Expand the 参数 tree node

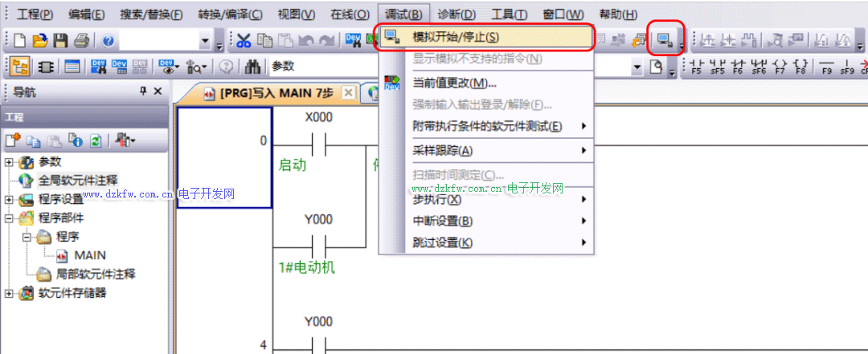coord(9,162)
